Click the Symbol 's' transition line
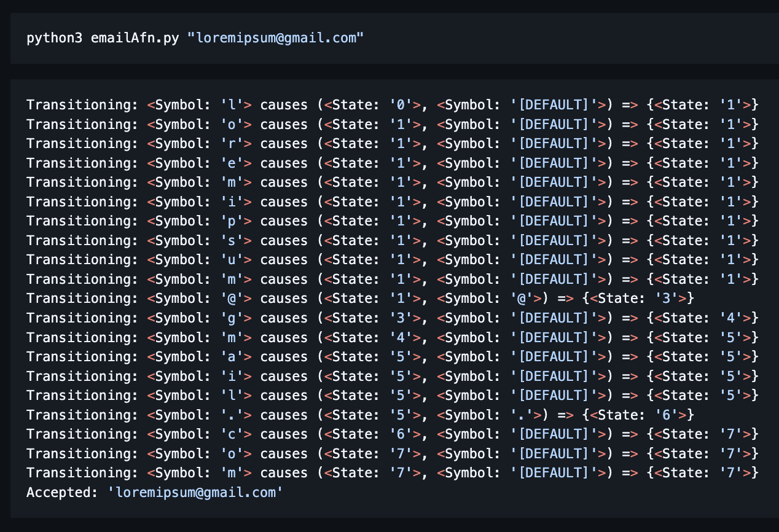The height and width of the screenshot is (532, 779). pyautogui.click(x=392, y=241)
